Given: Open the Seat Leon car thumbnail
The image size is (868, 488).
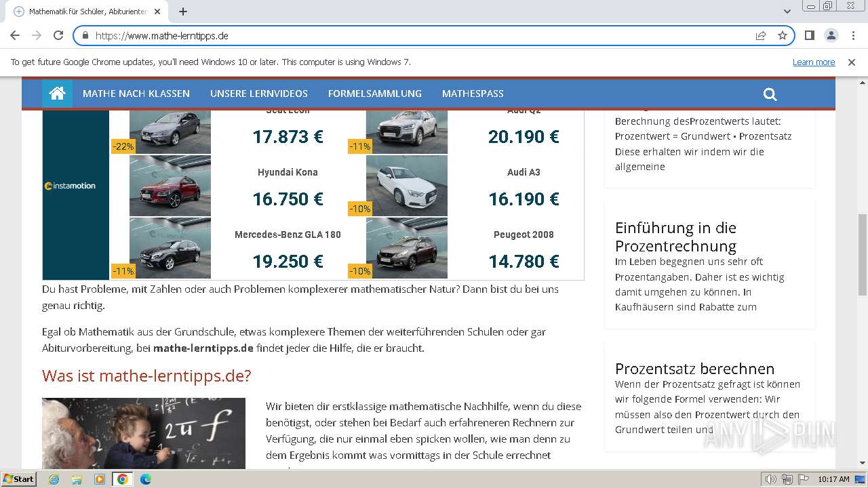Looking at the screenshot, I should [170, 131].
